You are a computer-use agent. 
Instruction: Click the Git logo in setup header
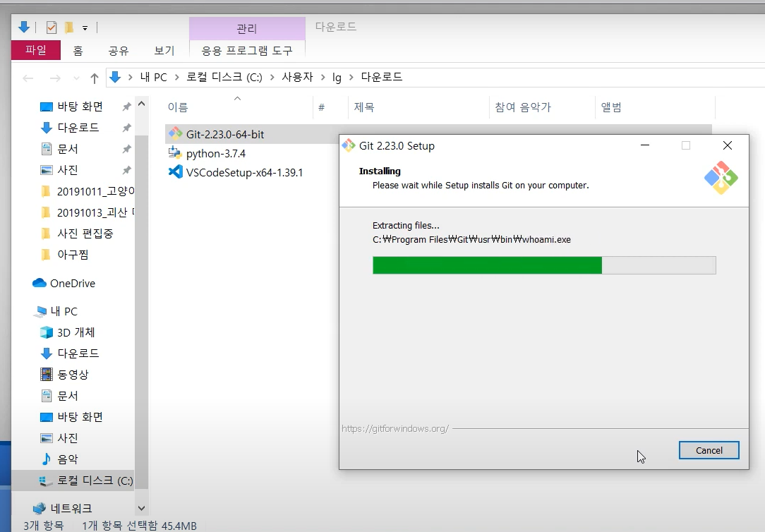coord(721,178)
